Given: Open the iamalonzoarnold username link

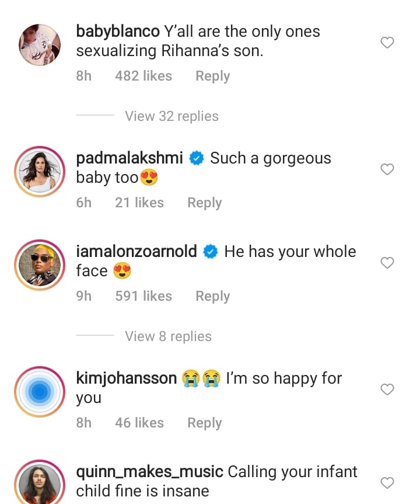Looking at the screenshot, I should (x=136, y=252).
